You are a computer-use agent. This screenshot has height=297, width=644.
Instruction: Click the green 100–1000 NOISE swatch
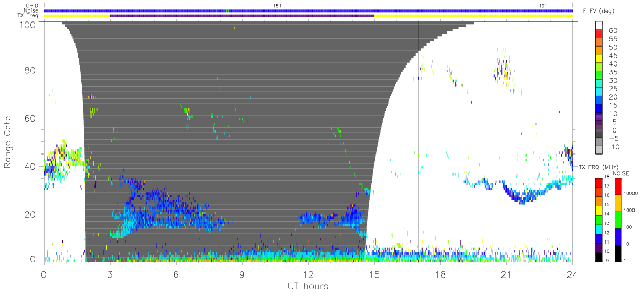[x=617, y=219]
